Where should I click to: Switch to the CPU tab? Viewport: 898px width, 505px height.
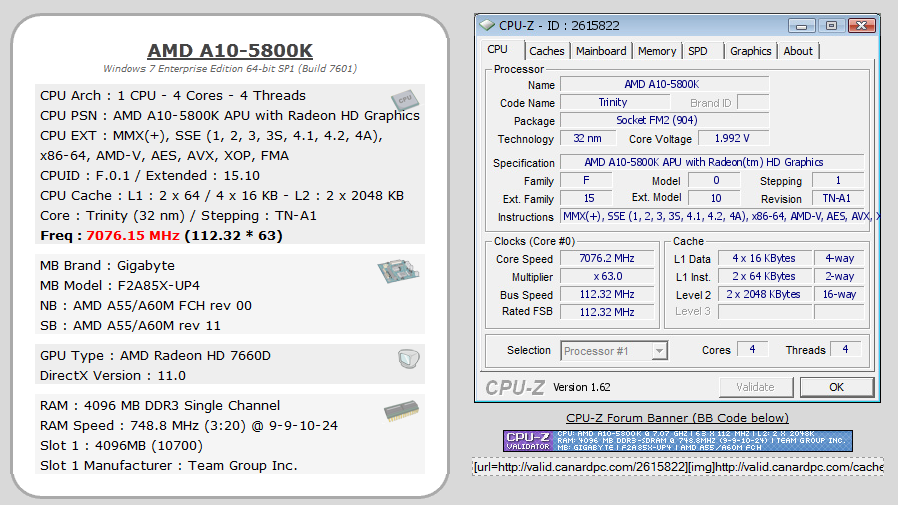(497, 50)
